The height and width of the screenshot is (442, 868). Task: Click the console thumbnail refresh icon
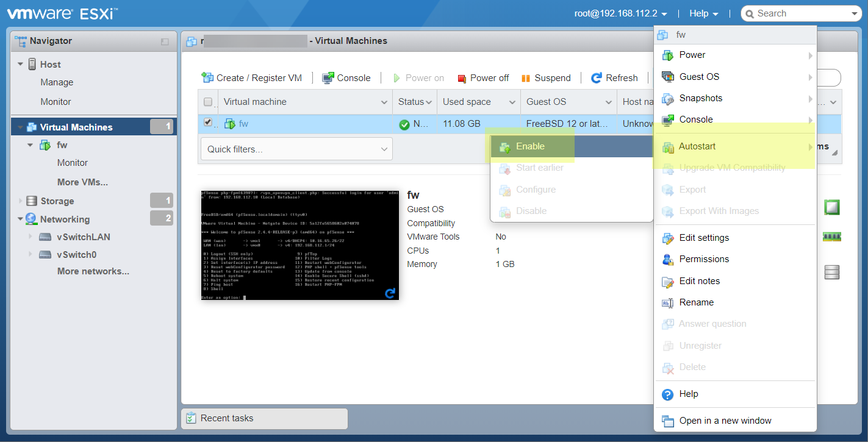(390, 293)
